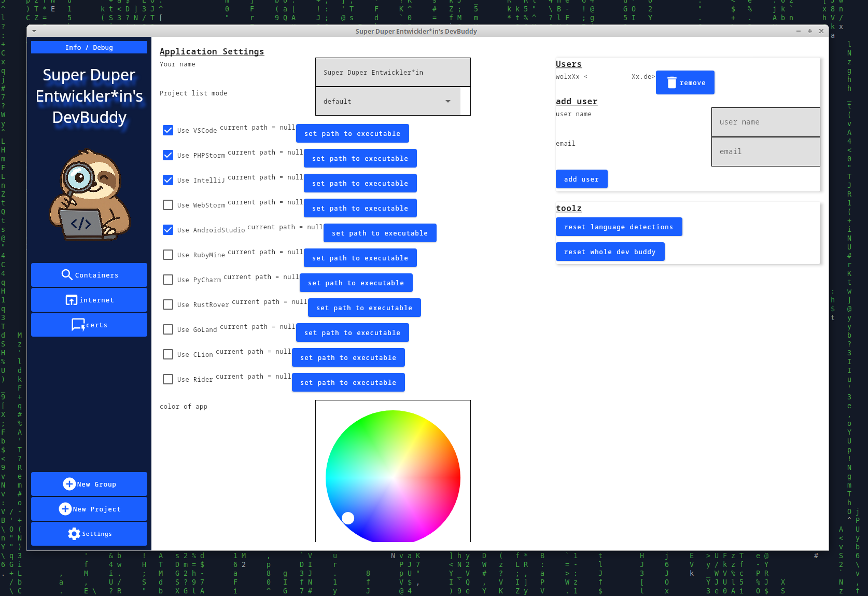
Task: Click the add user button
Action: pos(581,178)
